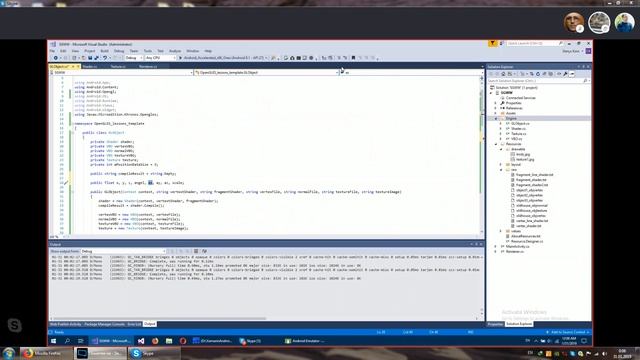Viewport: 640px width, 360px height.
Task: Click the Properties wrench icon in Solution Explorer
Action: [x=565, y=74]
